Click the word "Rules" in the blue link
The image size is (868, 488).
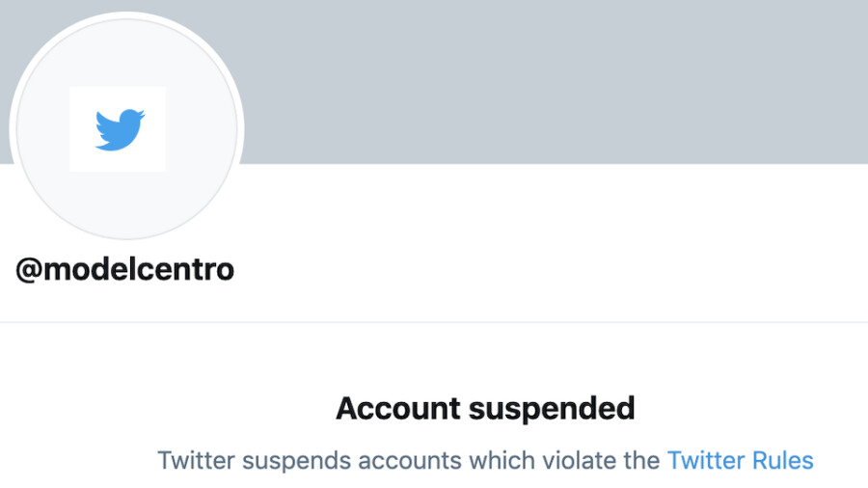[784, 460]
